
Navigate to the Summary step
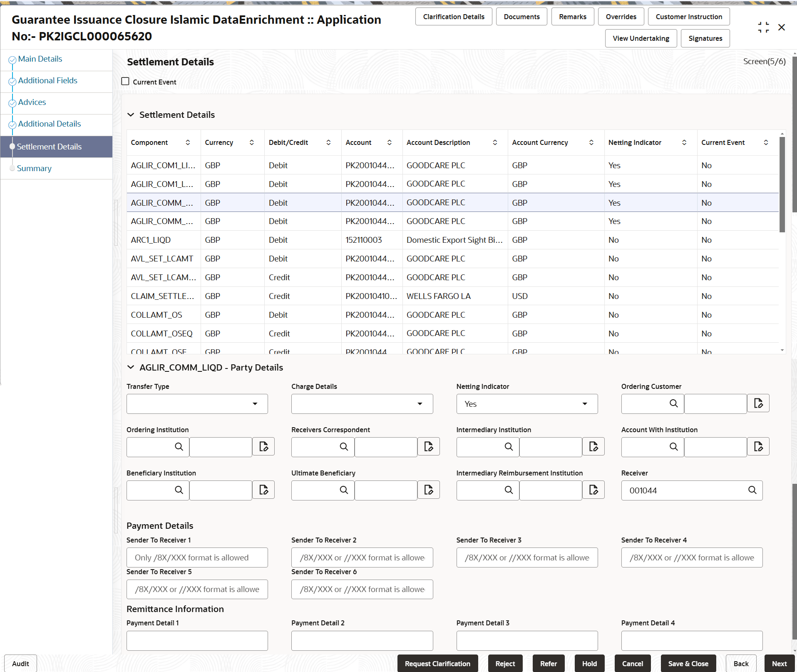(34, 168)
